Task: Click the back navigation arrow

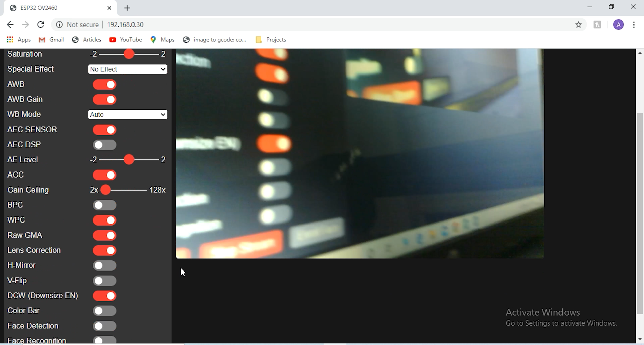Action: [x=10, y=24]
